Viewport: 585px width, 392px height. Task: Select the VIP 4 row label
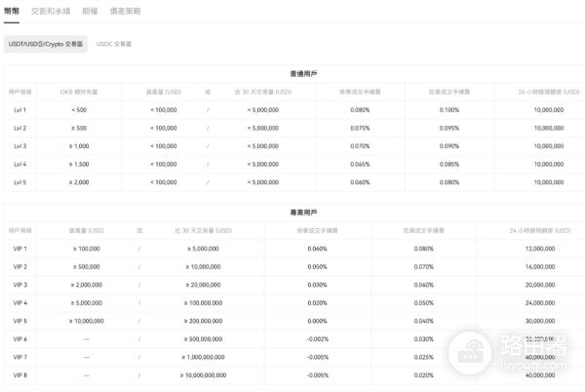click(x=20, y=303)
